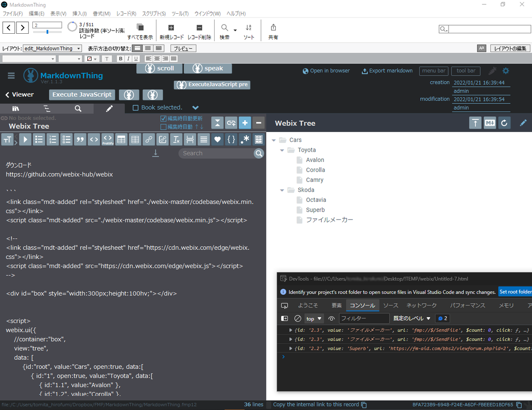The image size is (532, 410).
Task: Open the layout dropdown edit_MarkdownThing
Action: coord(52,48)
